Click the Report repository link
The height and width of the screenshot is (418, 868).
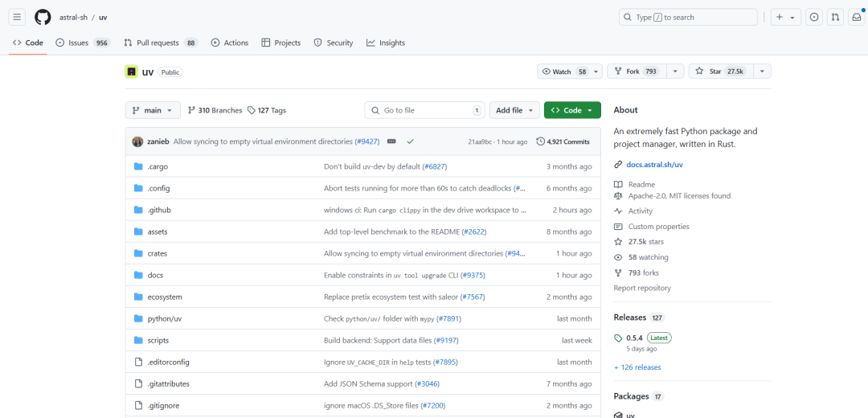pos(642,288)
